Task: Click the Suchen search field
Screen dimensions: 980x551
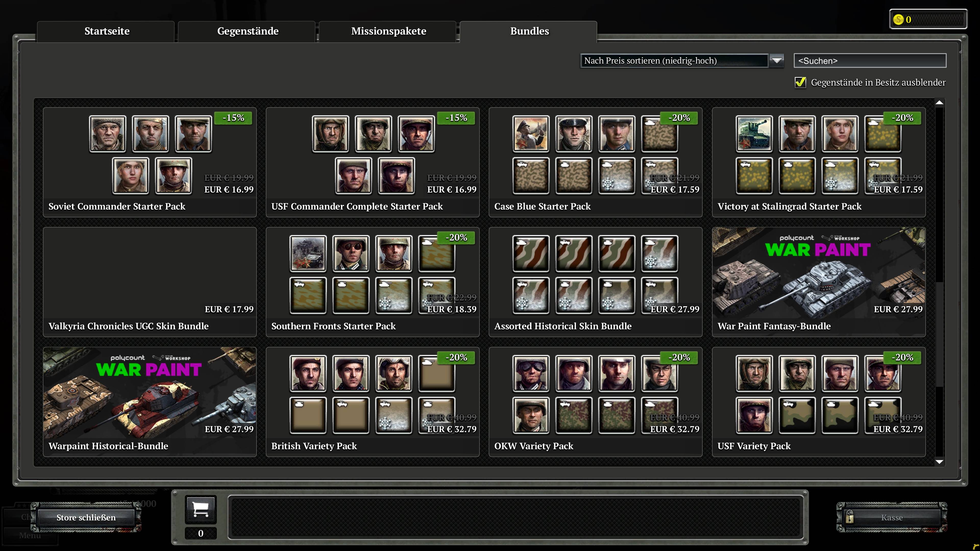Action: [870, 61]
